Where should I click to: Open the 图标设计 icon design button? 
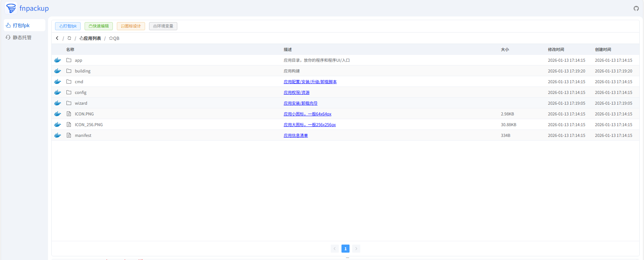click(x=131, y=26)
